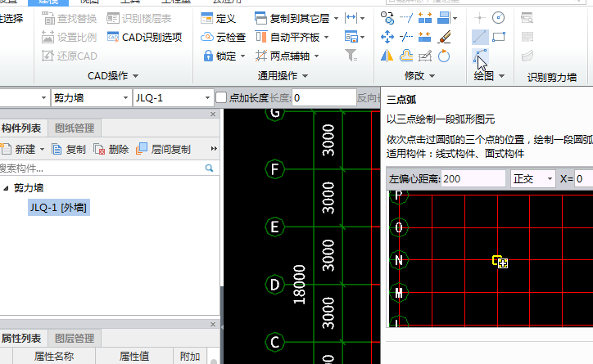Expand the 通用操作 group menu
The width and height of the screenshot is (593, 364).
[x=283, y=76]
